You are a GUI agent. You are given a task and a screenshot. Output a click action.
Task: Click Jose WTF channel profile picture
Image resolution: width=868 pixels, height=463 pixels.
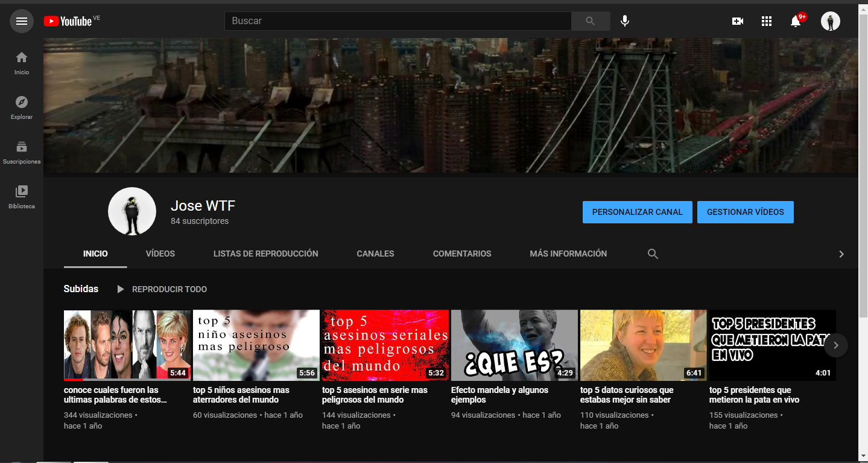[132, 211]
